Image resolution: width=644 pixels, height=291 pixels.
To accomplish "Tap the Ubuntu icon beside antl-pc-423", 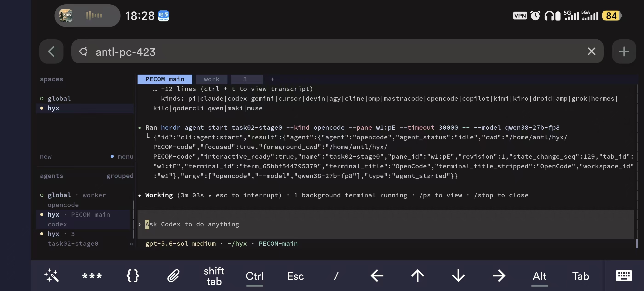I will (x=83, y=52).
